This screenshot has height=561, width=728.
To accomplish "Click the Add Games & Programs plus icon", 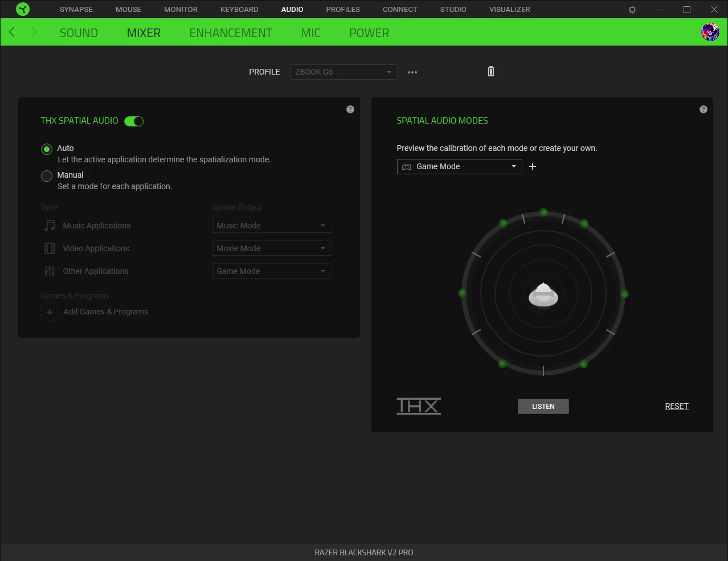I will 50,312.
